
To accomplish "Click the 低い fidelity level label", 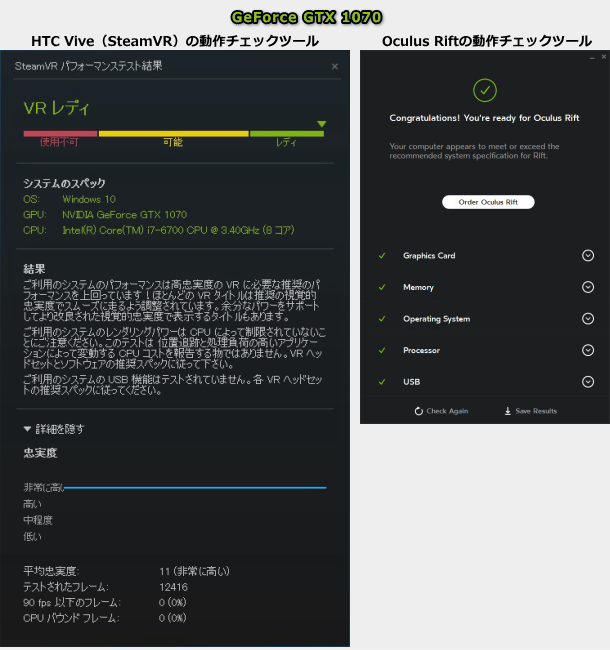I will 32,537.
